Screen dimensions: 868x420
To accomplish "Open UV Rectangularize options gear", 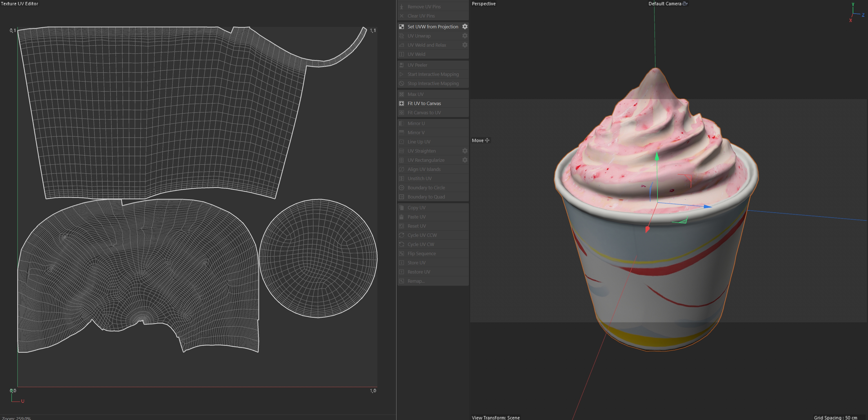I will point(465,160).
